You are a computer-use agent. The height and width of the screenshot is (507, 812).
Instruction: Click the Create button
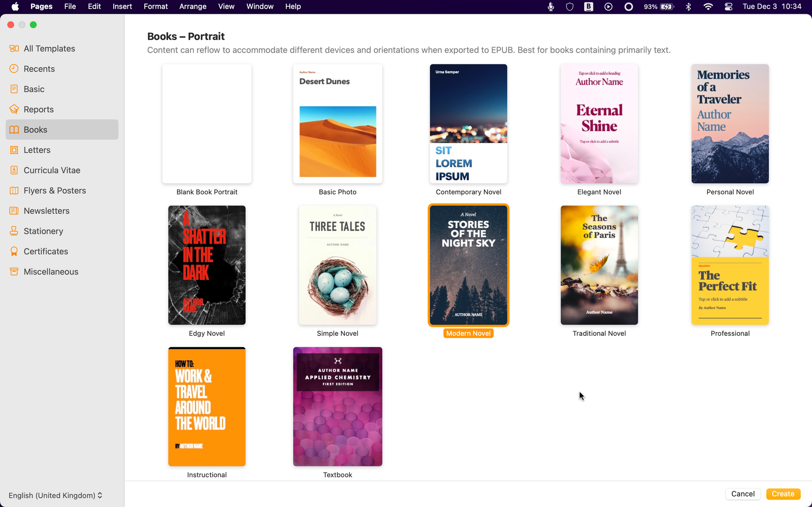pyautogui.click(x=783, y=494)
